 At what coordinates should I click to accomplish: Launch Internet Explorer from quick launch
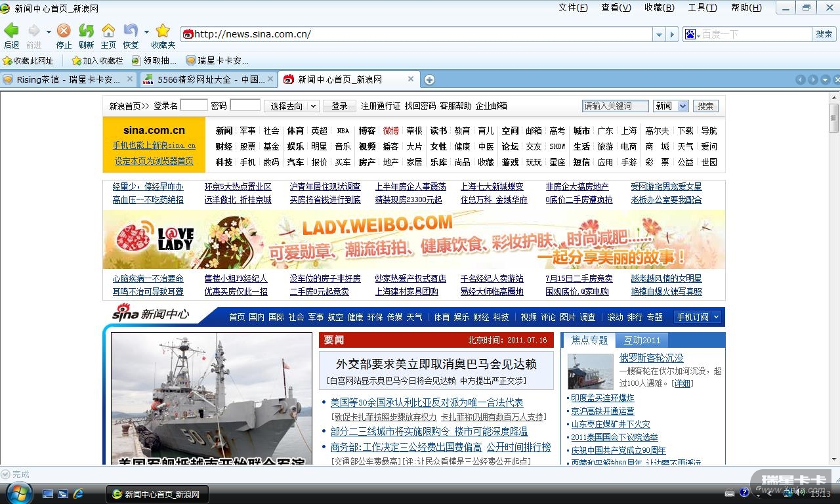pyautogui.click(x=78, y=493)
